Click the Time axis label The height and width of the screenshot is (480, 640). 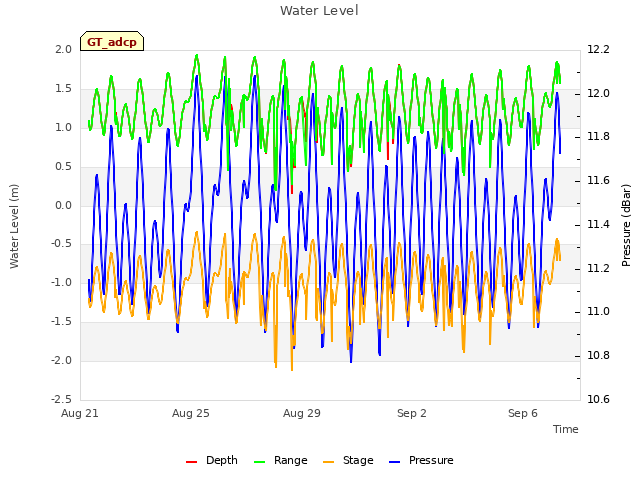(x=566, y=429)
